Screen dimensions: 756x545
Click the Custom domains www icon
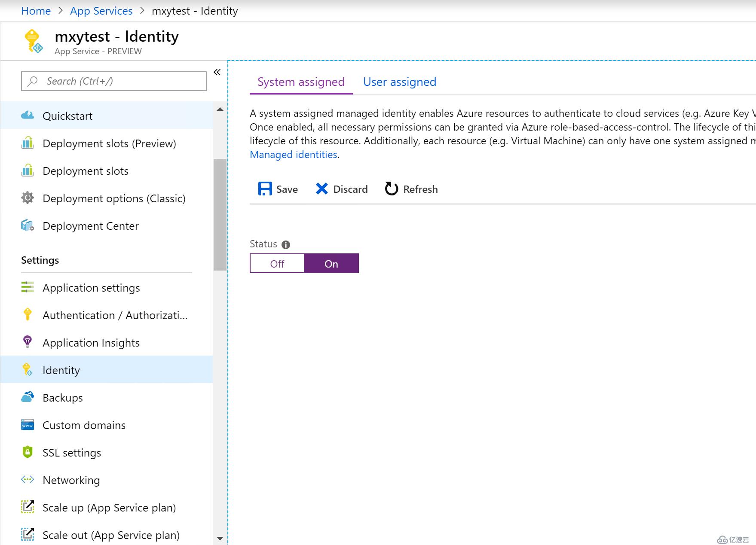point(28,424)
